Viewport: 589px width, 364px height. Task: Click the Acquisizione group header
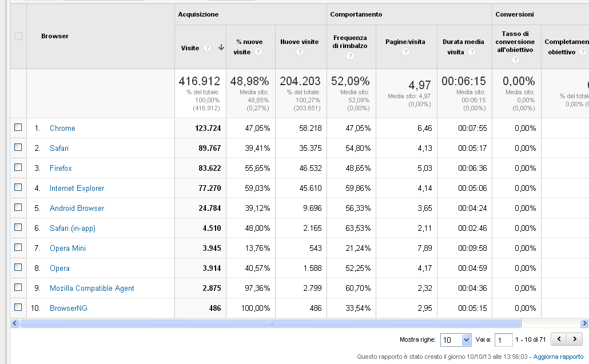point(198,14)
